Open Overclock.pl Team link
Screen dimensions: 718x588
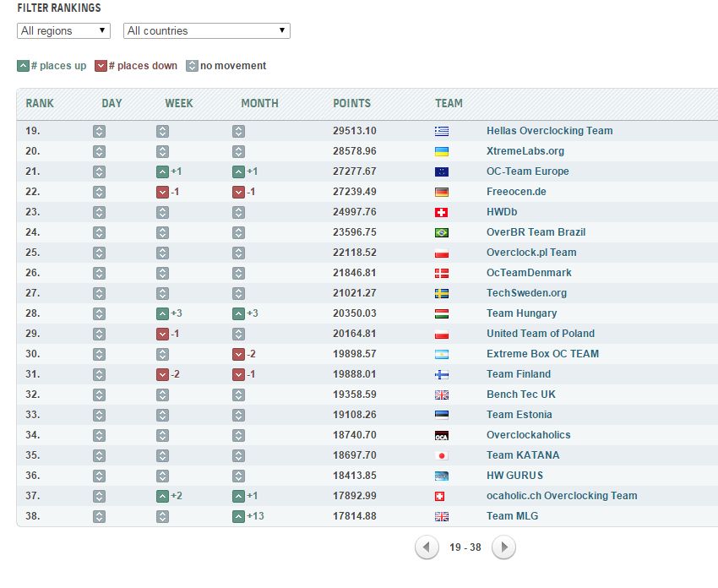[x=531, y=253]
